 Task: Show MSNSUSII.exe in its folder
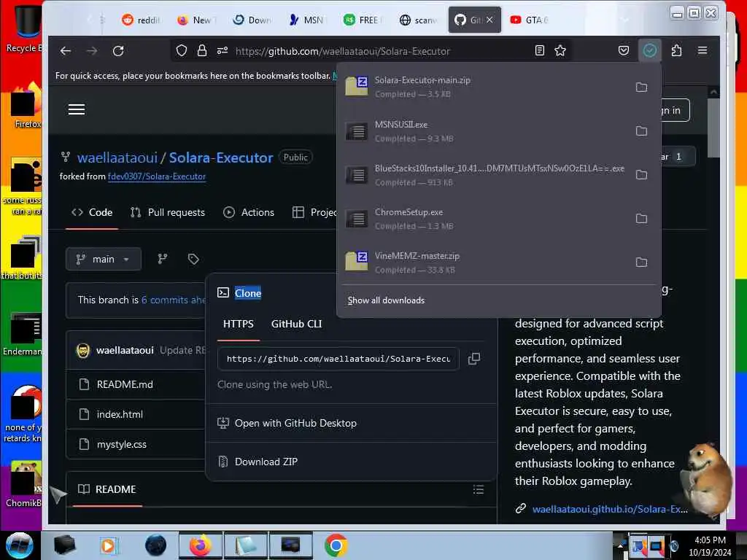pos(641,131)
